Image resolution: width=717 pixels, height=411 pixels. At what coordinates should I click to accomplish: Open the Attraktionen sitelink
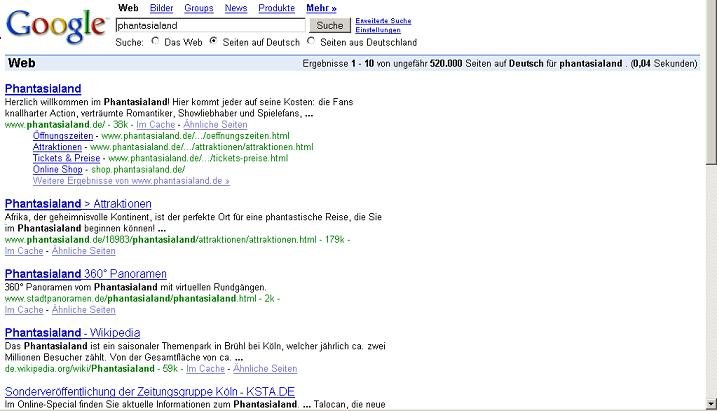57,147
